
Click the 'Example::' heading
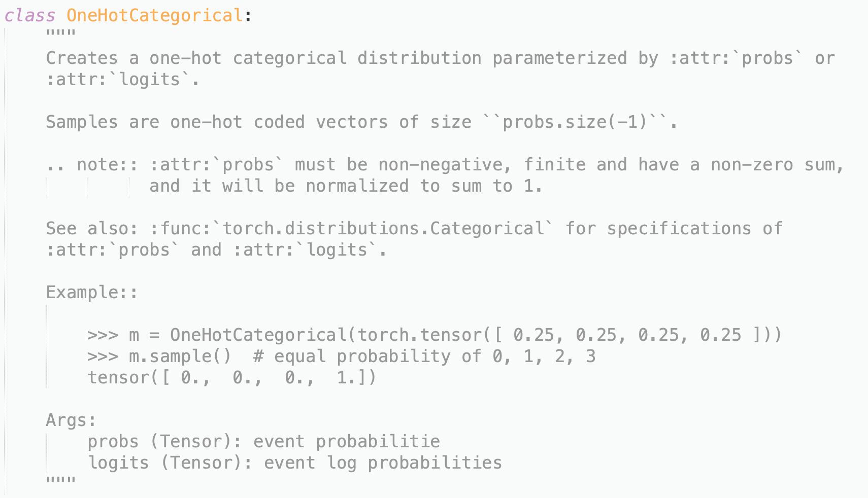tap(92, 292)
